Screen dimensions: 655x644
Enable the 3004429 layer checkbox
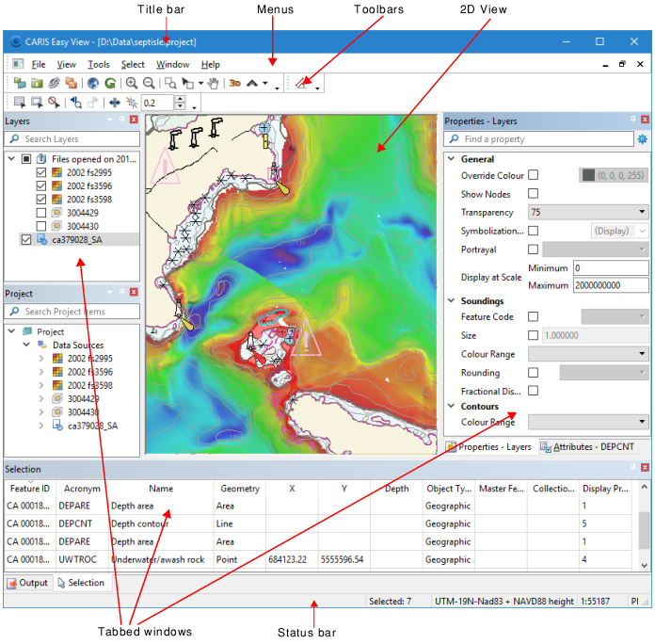click(40, 213)
